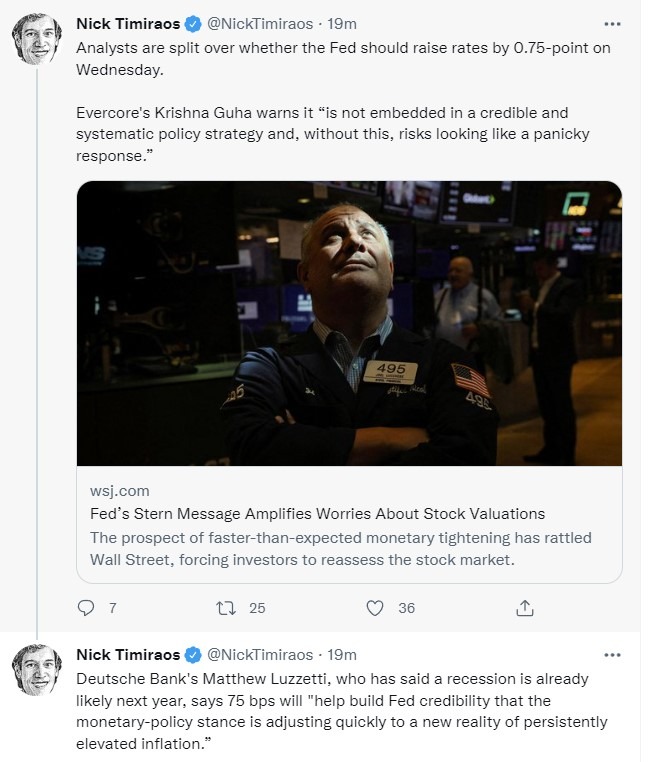Like the first tweet

click(x=375, y=607)
